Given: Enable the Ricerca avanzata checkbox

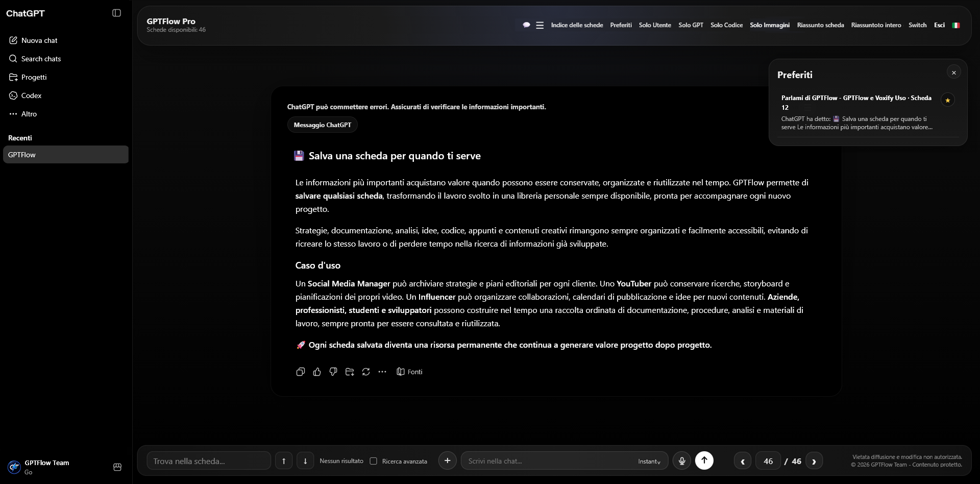Looking at the screenshot, I should [x=374, y=461].
